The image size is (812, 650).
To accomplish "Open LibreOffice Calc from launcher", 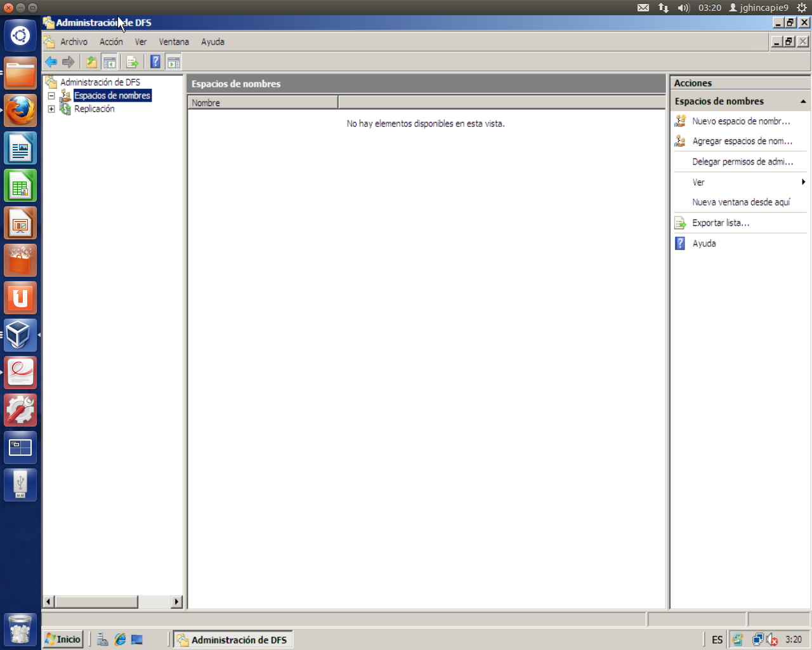I will pyautogui.click(x=20, y=185).
